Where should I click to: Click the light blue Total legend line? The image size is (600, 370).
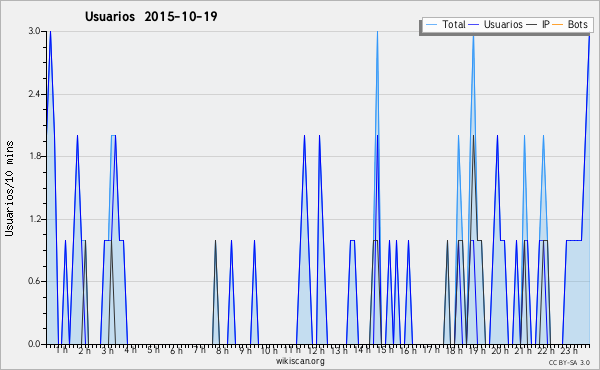tap(431, 25)
